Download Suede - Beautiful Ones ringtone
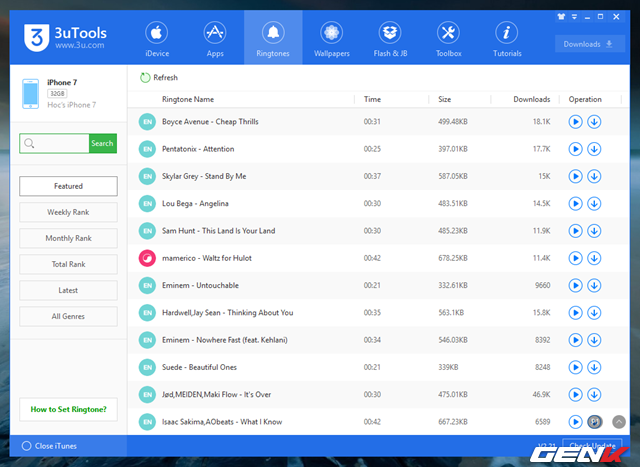The image size is (640, 467). click(x=594, y=367)
